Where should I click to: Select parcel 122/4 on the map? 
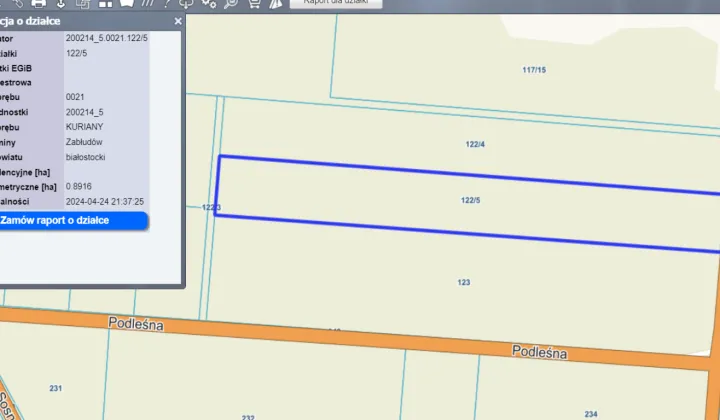point(475,145)
